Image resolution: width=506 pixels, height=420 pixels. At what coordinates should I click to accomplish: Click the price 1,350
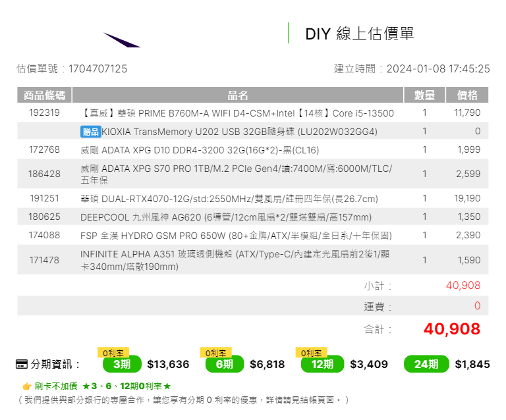469,217
